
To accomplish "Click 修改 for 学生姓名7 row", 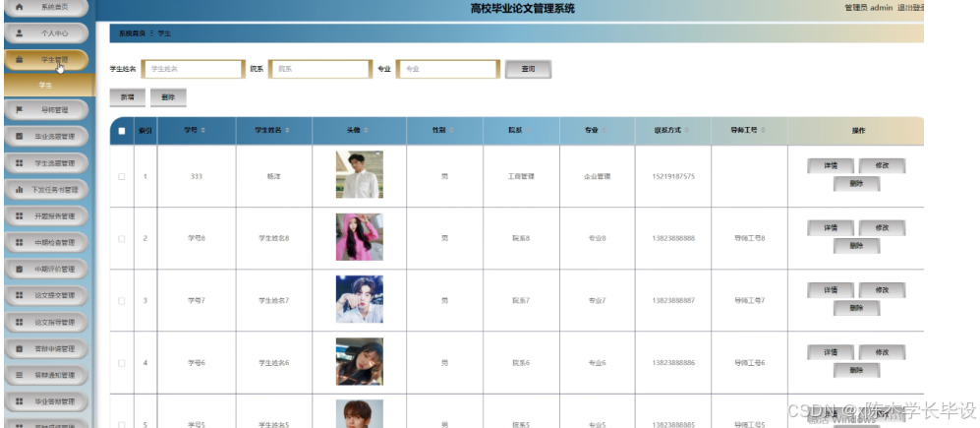I will pos(882,289).
